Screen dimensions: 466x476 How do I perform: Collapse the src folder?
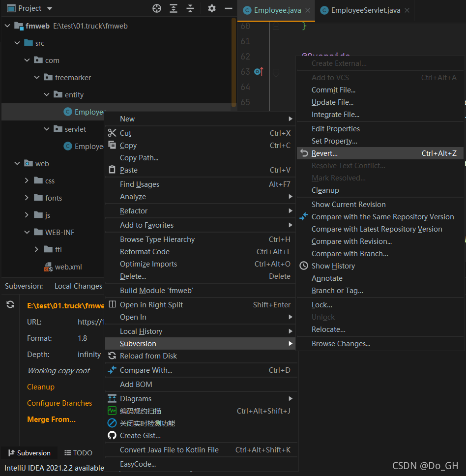pyautogui.click(x=17, y=43)
